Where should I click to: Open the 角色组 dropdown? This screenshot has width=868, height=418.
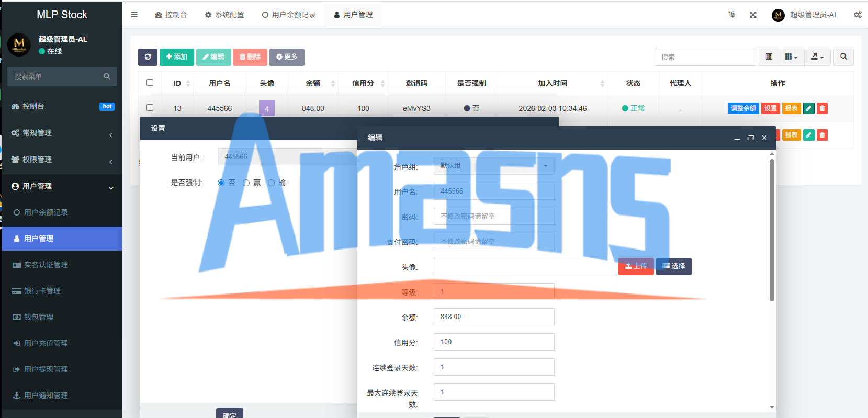coord(494,166)
